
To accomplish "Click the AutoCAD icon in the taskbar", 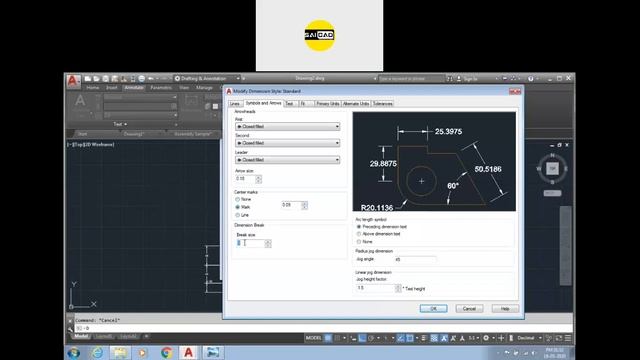I will coord(188,352).
